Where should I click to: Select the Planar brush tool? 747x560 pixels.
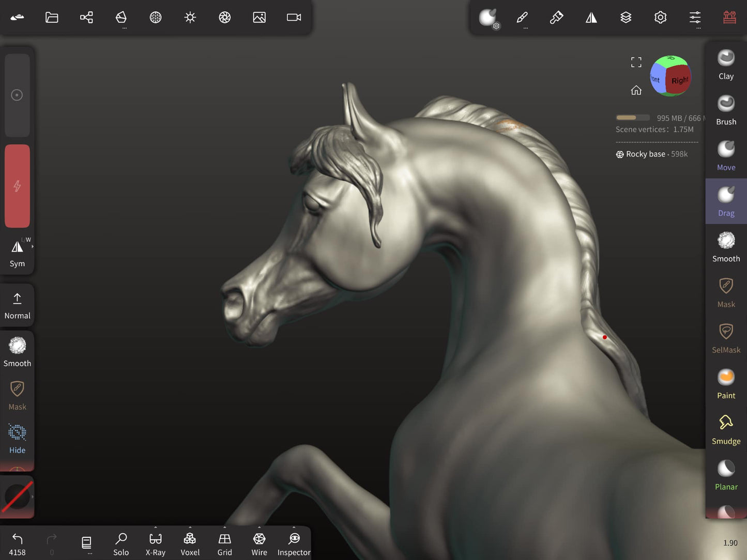point(726,475)
